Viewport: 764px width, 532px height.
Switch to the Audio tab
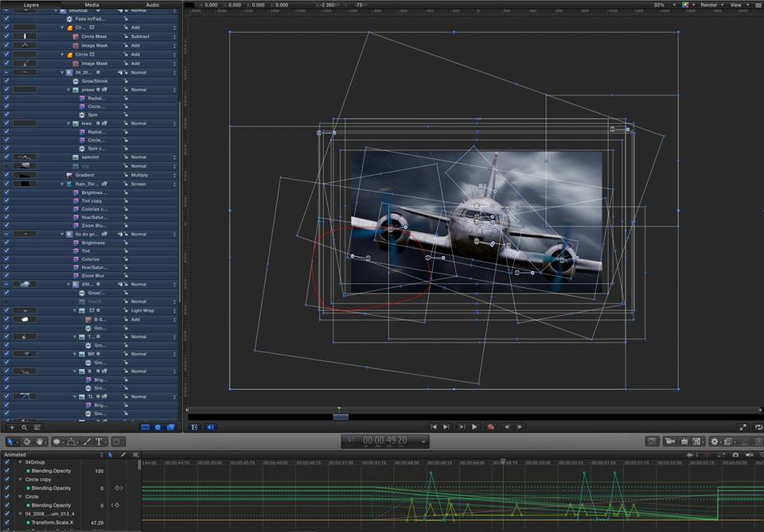151,5
